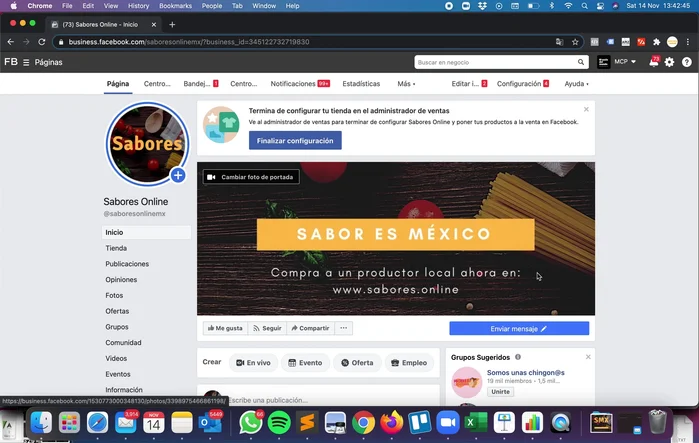Open the Notificaciones tab
Screen dimensions: 699x443
click(x=300, y=84)
